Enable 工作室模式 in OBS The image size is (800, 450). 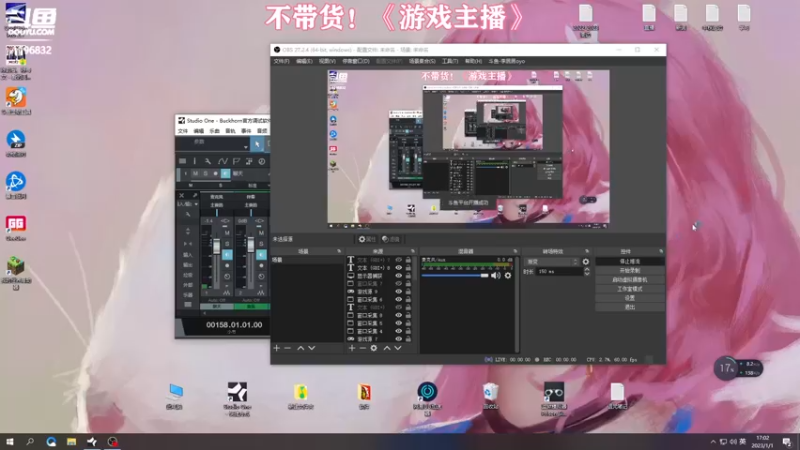630,289
